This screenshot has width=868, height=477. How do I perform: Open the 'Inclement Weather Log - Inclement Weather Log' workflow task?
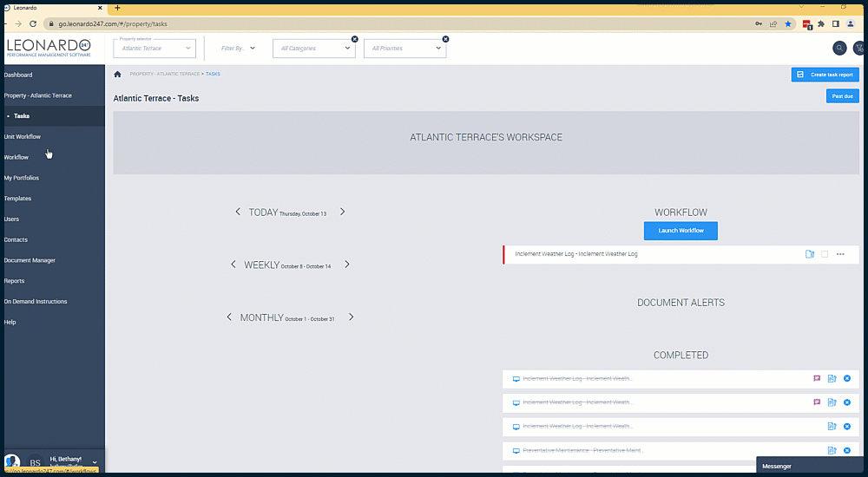pyautogui.click(x=576, y=254)
